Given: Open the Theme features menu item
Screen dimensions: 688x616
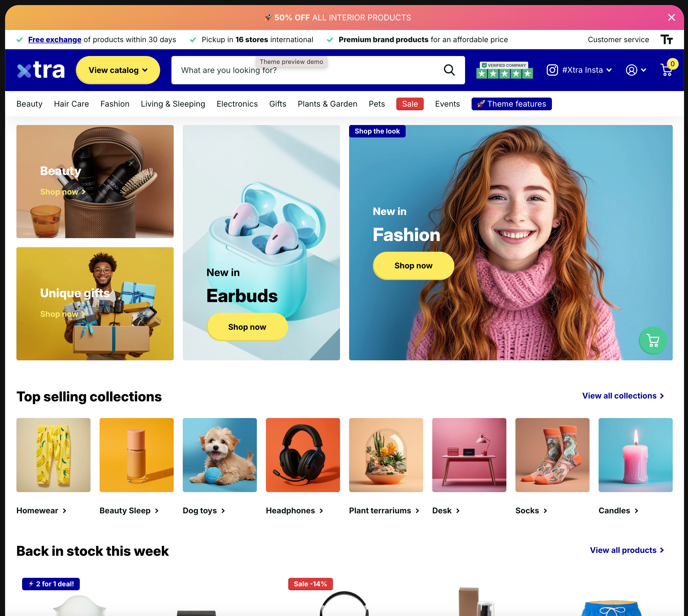Looking at the screenshot, I should coord(511,104).
